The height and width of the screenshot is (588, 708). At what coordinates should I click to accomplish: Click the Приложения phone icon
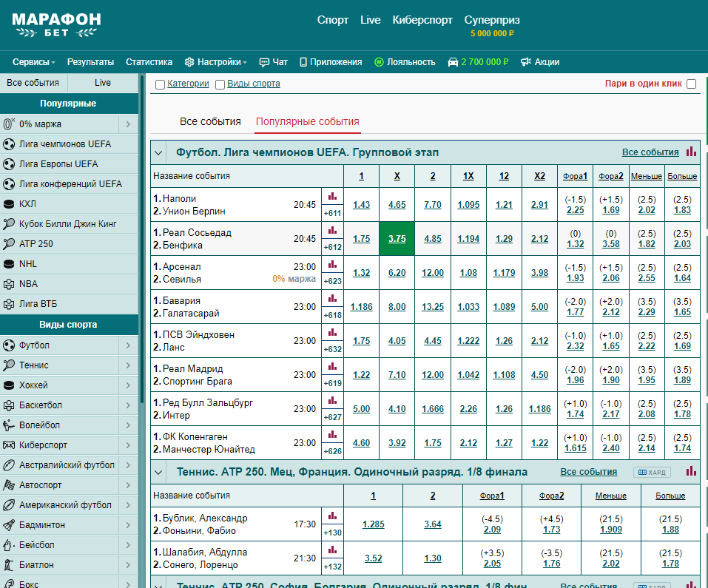pyautogui.click(x=303, y=62)
